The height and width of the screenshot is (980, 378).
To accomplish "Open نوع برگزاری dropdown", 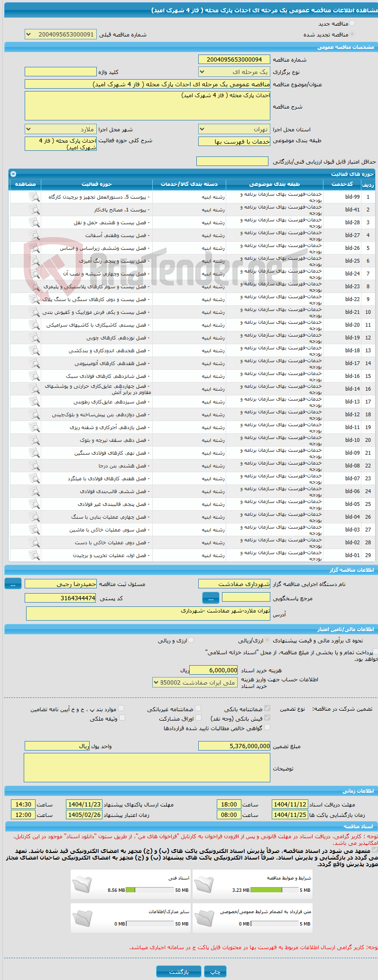I will pos(234,72).
